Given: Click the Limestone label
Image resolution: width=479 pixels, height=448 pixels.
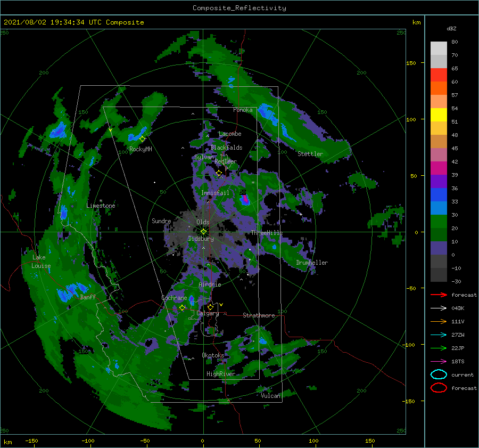Looking at the screenshot, I should (x=101, y=206).
